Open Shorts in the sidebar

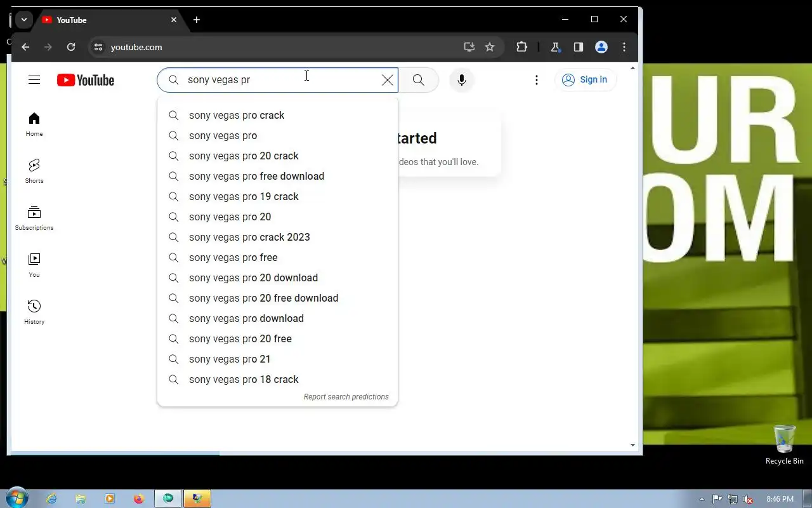click(34, 171)
